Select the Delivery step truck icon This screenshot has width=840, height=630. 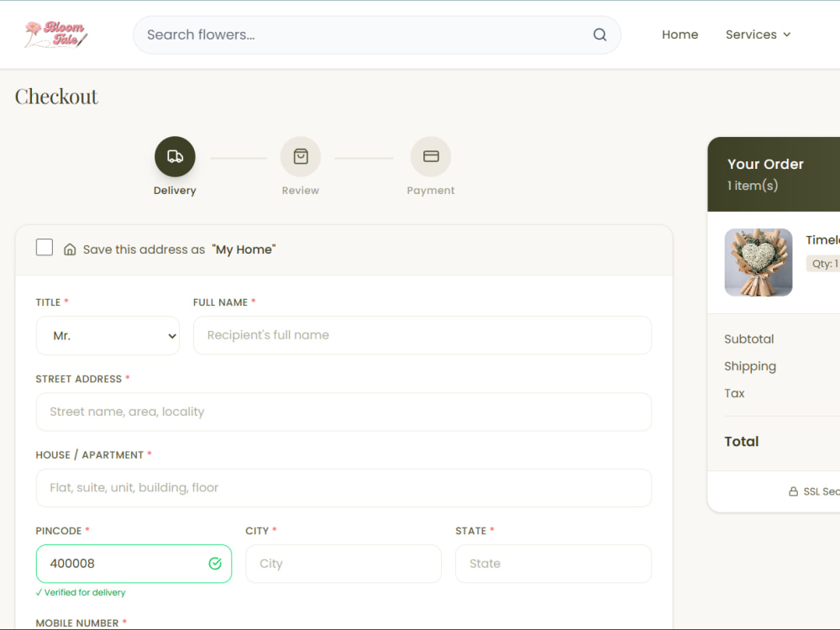(176, 156)
